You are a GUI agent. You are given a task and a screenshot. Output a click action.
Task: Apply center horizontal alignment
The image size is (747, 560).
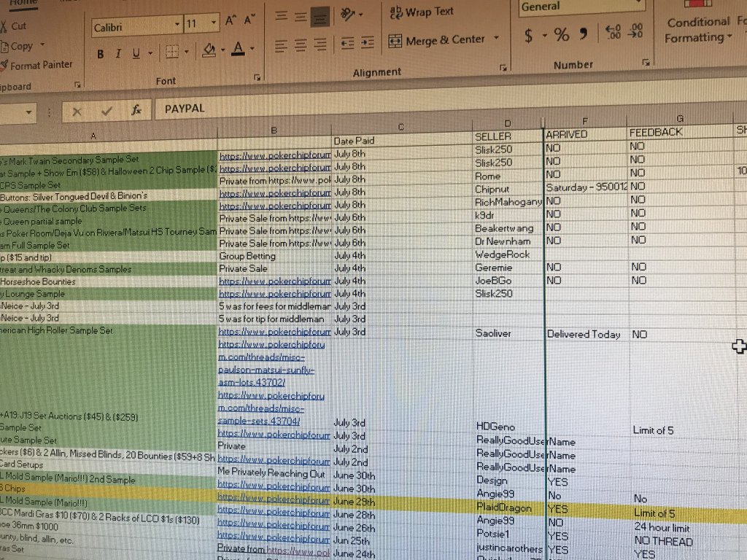[x=301, y=45]
